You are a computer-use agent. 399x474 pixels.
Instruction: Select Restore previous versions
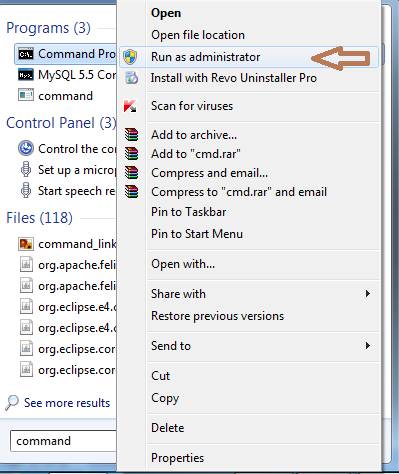[x=217, y=316]
